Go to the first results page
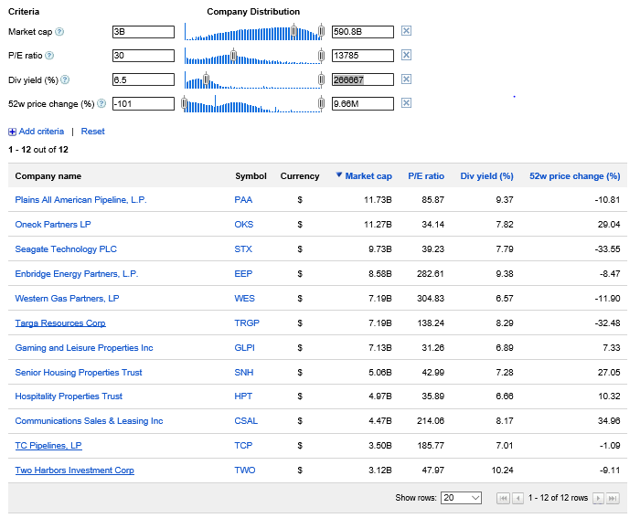This screenshot has height=518, width=640. point(503,498)
